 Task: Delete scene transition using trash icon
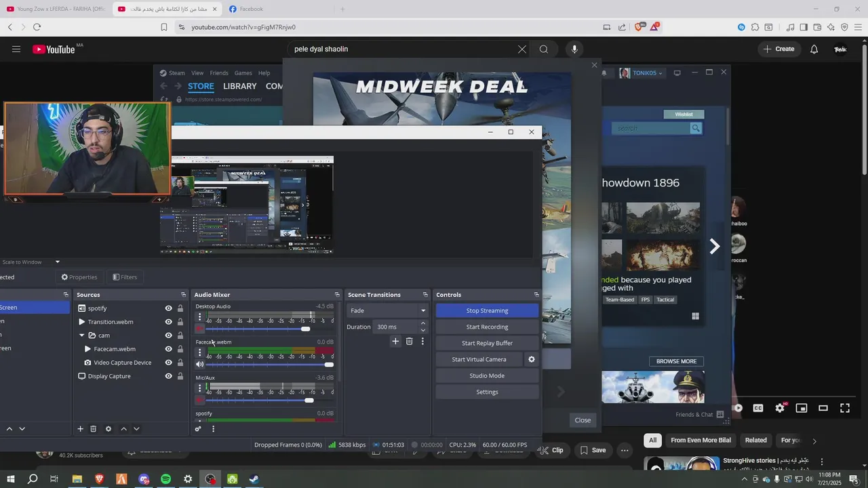pyautogui.click(x=409, y=342)
